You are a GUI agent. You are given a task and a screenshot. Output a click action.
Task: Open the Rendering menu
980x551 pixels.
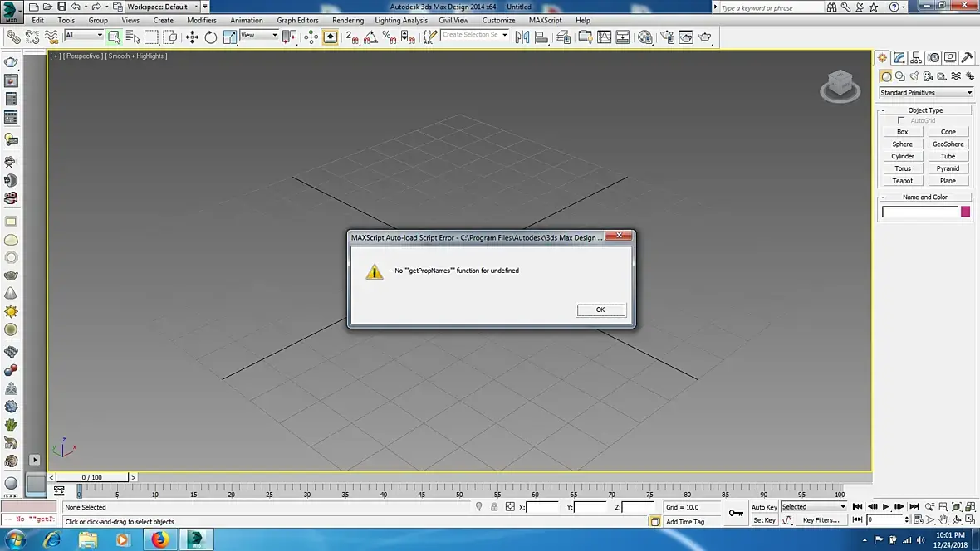347,21
